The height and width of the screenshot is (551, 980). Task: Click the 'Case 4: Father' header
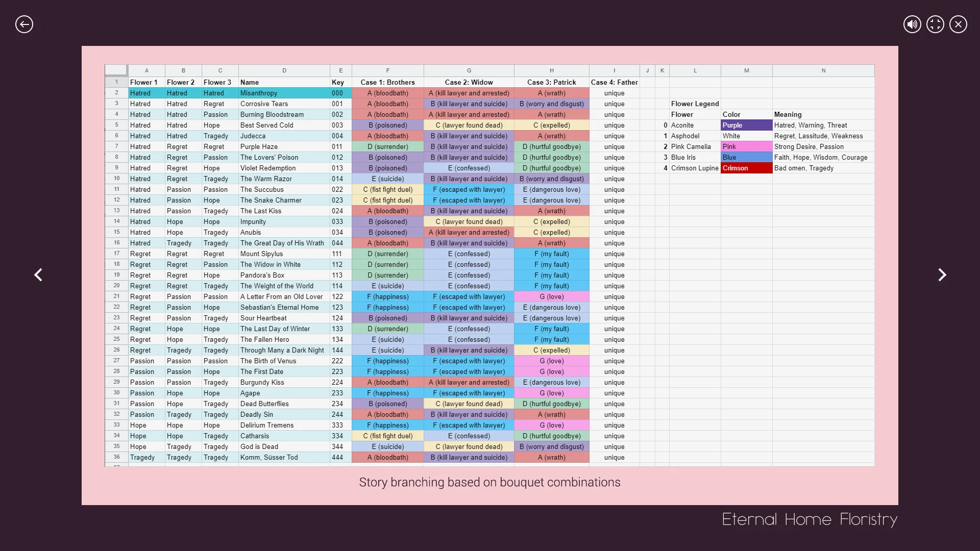pyautogui.click(x=614, y=82)
